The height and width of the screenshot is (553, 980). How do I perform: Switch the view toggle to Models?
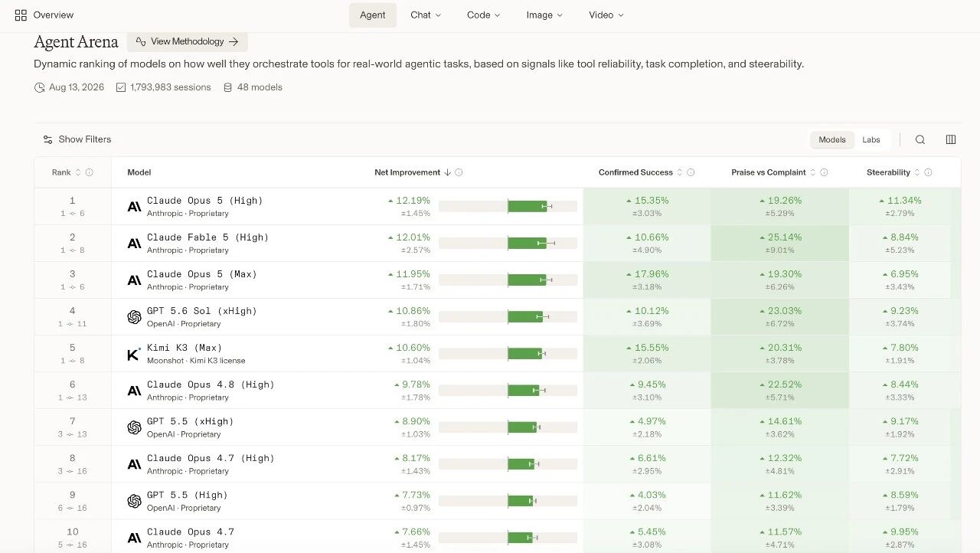pos(832,140)
